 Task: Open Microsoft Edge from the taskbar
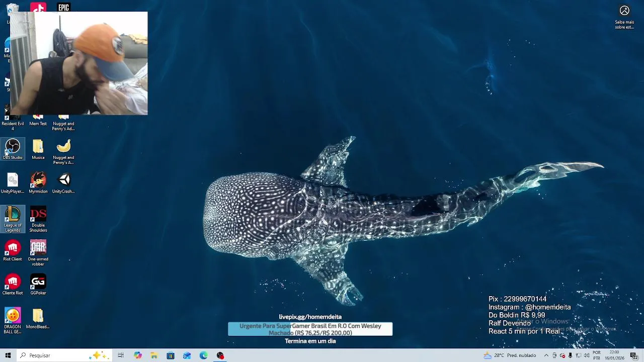point(203,355)
